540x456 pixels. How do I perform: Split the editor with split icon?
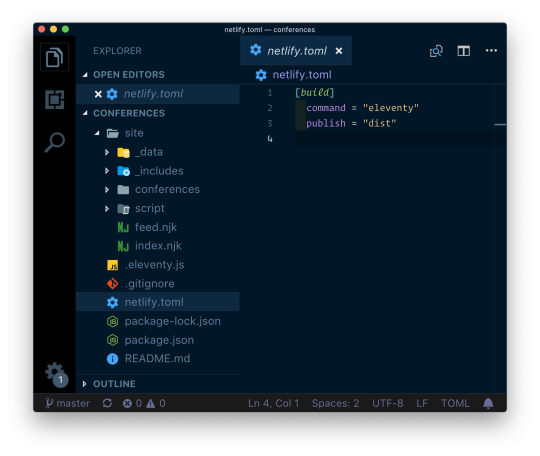(464, 51)
